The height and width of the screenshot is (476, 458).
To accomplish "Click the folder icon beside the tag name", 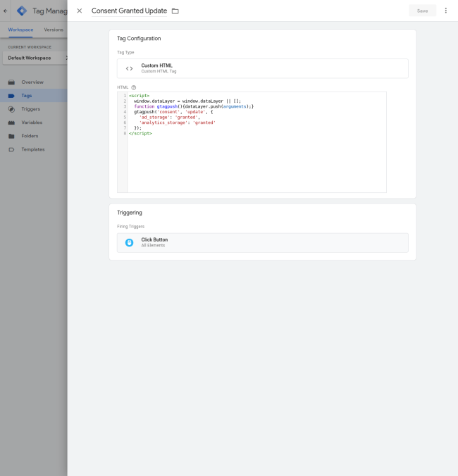I will point(175,11).
